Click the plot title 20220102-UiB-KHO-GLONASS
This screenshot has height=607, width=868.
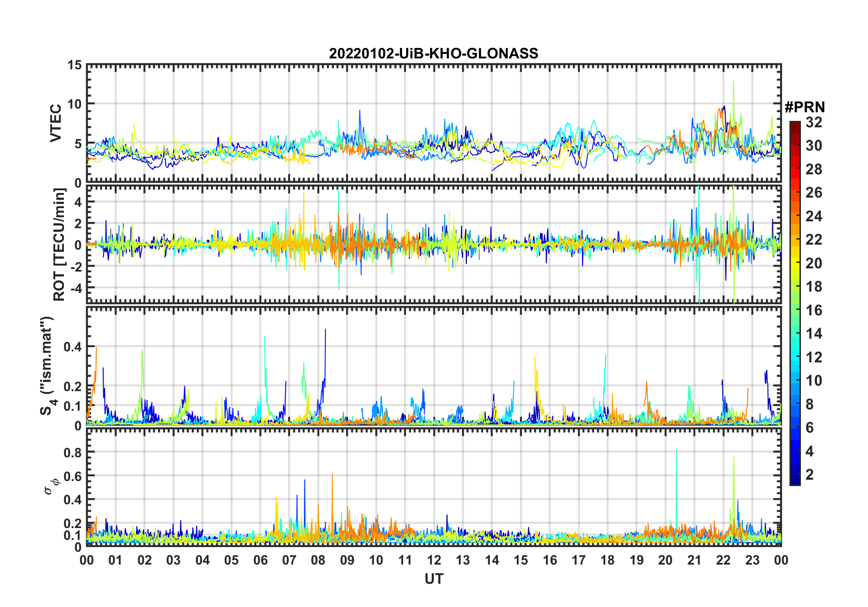point(434,53)
